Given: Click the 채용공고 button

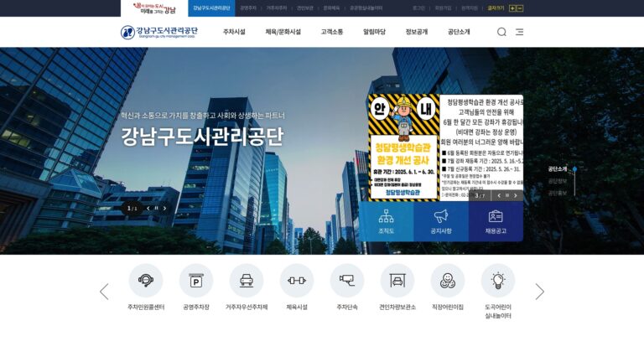Looking at the screenshot, I should pos(496,221).
